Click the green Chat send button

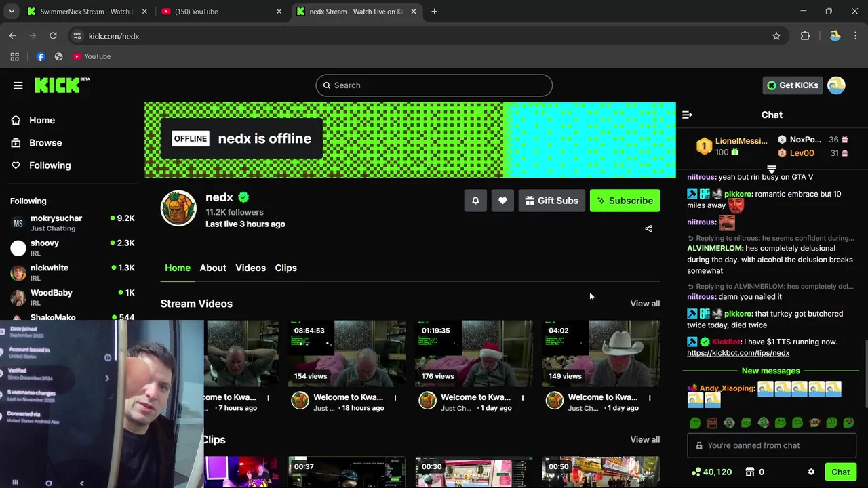pyautogui.click(x=840, y=472)
